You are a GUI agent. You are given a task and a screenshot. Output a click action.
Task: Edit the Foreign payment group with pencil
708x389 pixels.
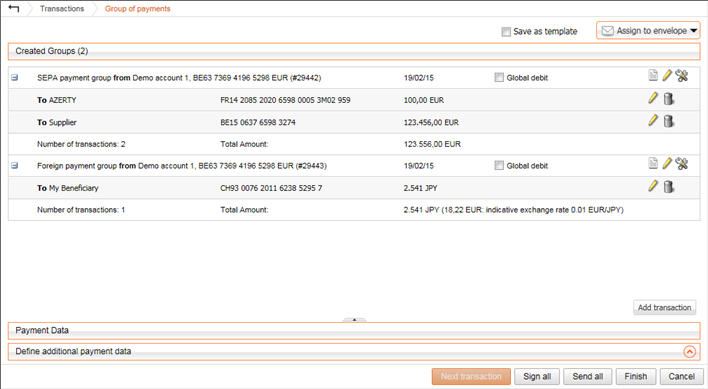(x=667, y=163)
